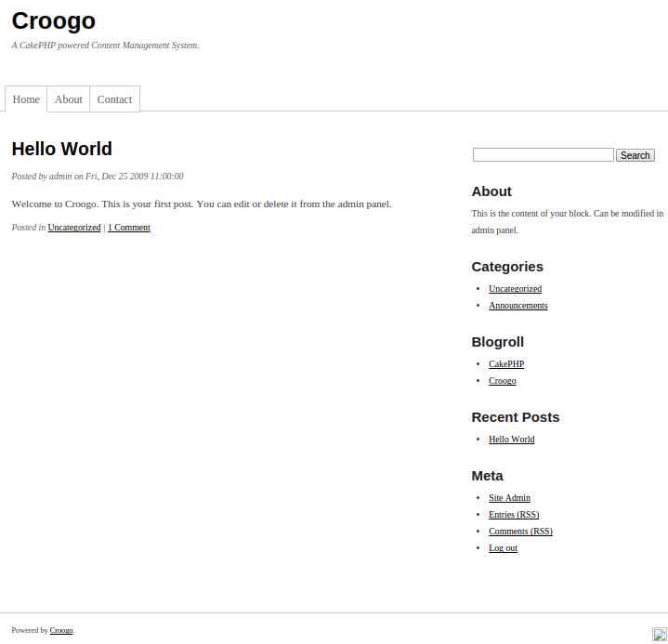The width and height of the screenshot is (668, 644).
Task: Click the broken image icon in the footer
Action: click(x=660, y=634)
